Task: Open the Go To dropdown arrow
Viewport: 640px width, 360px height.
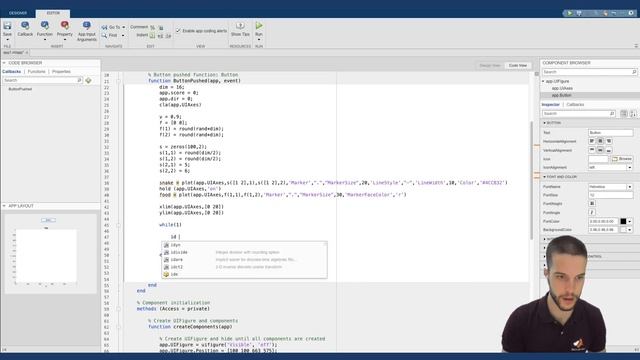Action: coord(124,27)
